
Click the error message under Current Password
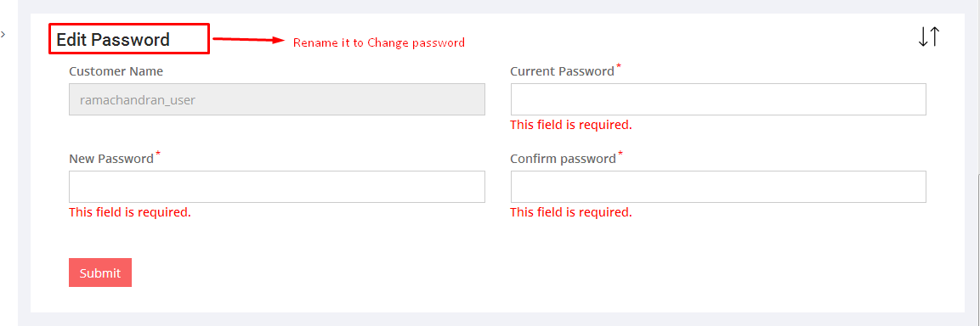click(571, 125)
